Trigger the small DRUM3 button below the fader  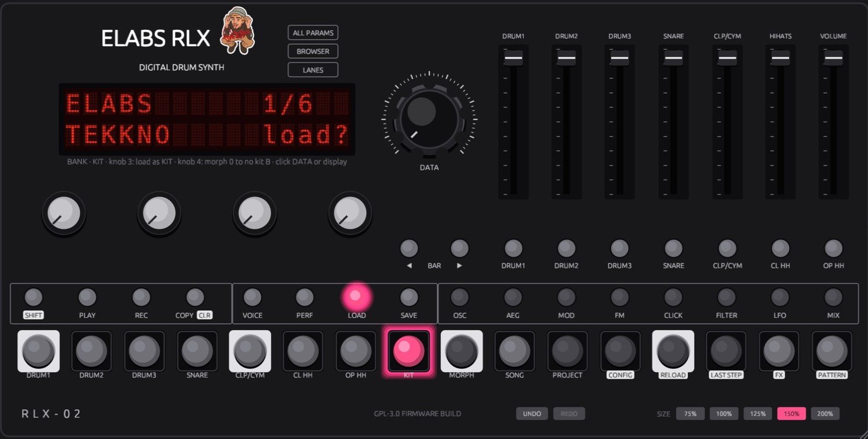coord(619,248)
